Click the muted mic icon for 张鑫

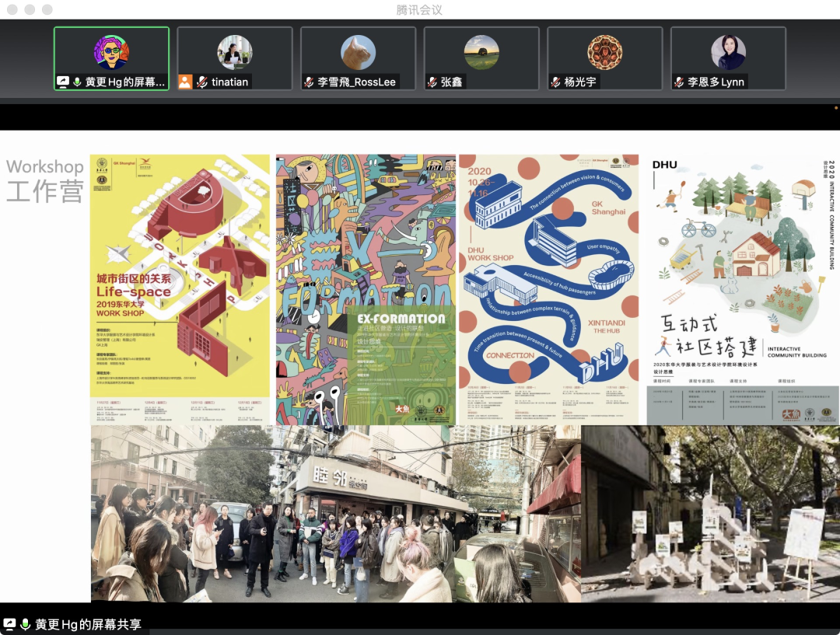432,82
